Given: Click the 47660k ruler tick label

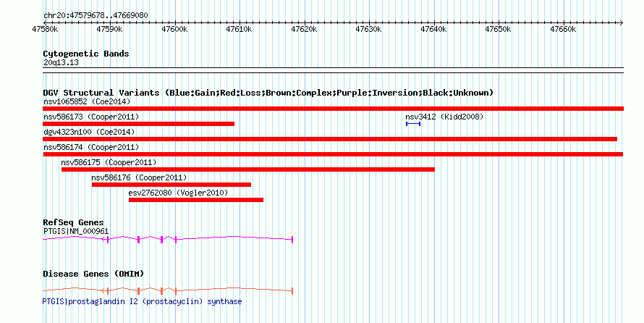Looking at the screenshot, I should tap(563, 30).
